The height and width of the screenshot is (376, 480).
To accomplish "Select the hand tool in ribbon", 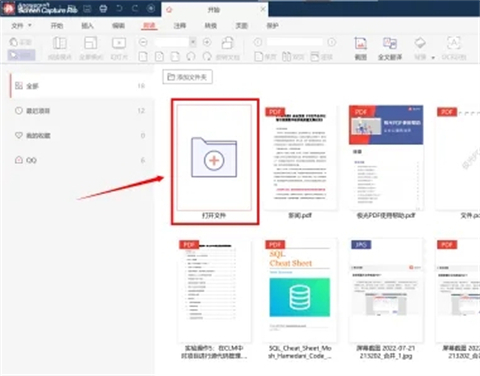I will (x=21, y=42).
